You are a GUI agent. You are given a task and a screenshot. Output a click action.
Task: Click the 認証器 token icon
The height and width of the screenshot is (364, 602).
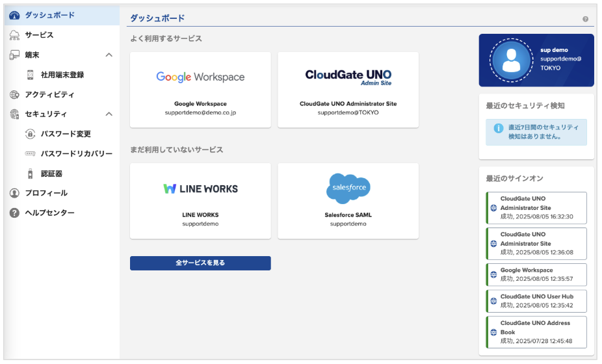click(31, 174)
